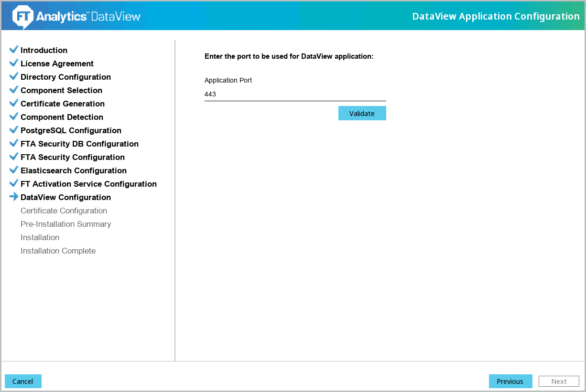Screen dimensions: 586x392
Task: Click the blue arrow beside DataView Configuration
Action: pos(14,197)
